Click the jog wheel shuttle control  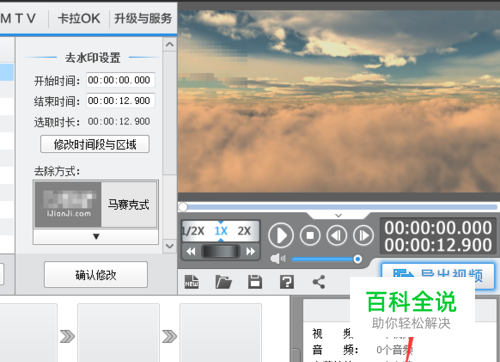tap(221, 251)
